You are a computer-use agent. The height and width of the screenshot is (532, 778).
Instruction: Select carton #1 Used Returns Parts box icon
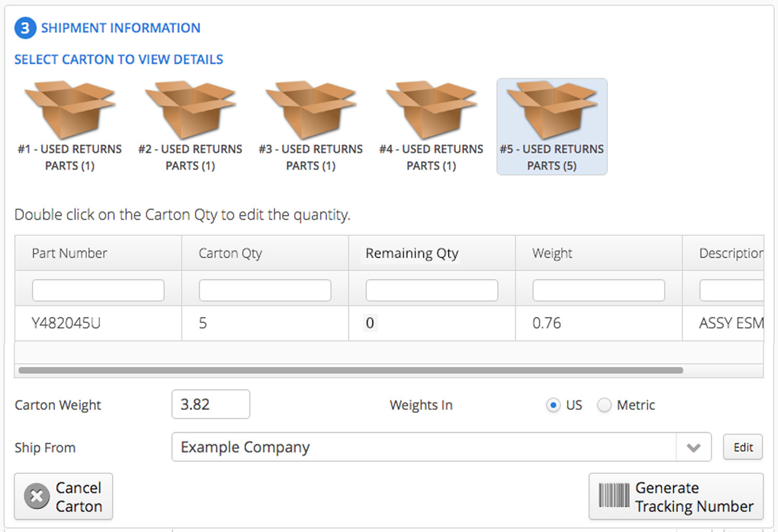[70, 110]
